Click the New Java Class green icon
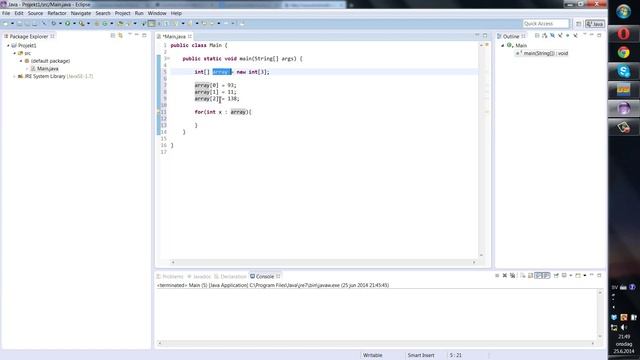Image resolution: width=640 pixels, height=360 pixels. tap(105, 24)
